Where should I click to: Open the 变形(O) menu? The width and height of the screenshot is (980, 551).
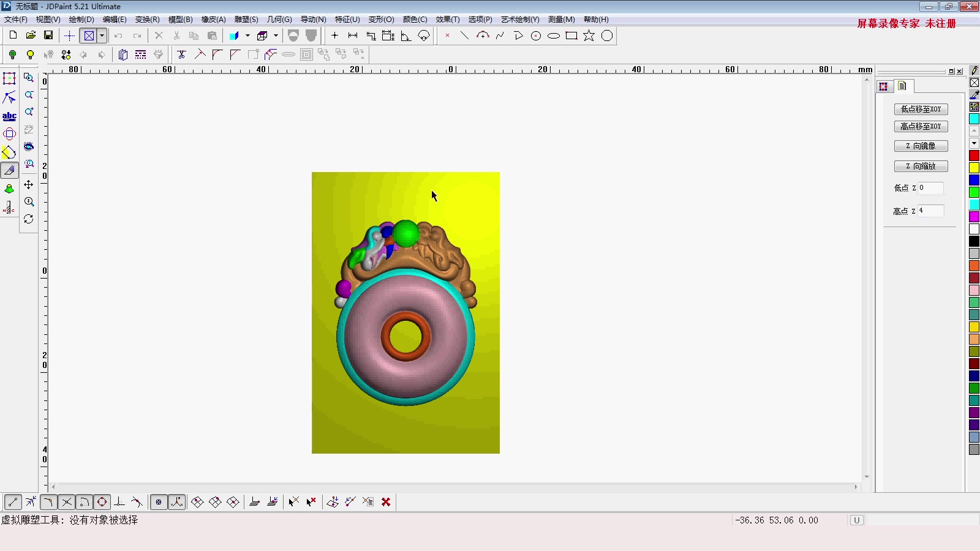coord(381,20)
